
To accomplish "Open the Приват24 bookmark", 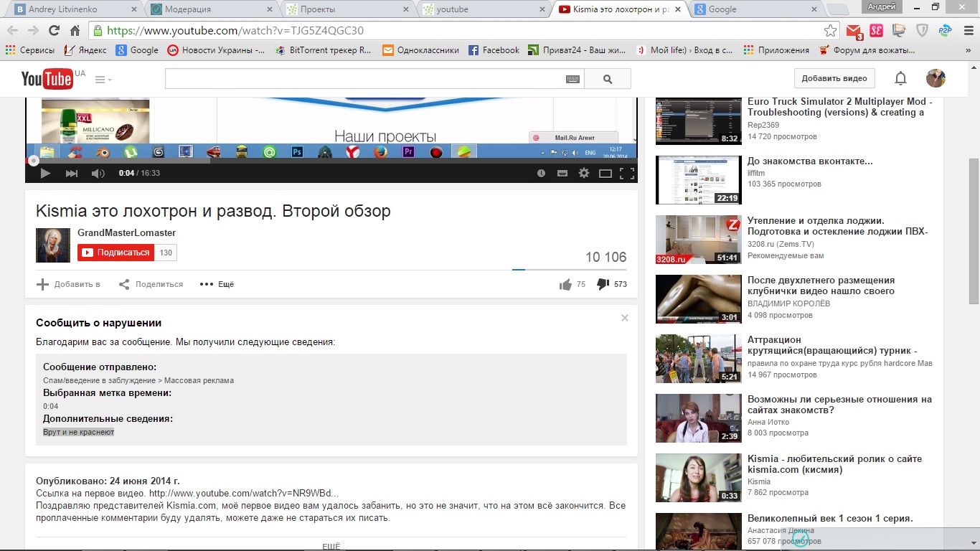I will [578, 50].
